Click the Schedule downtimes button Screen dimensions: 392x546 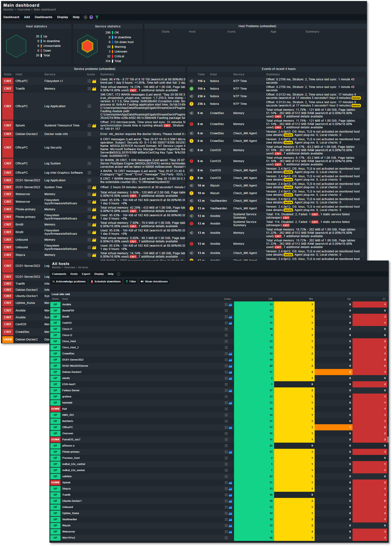coord(105,281)
